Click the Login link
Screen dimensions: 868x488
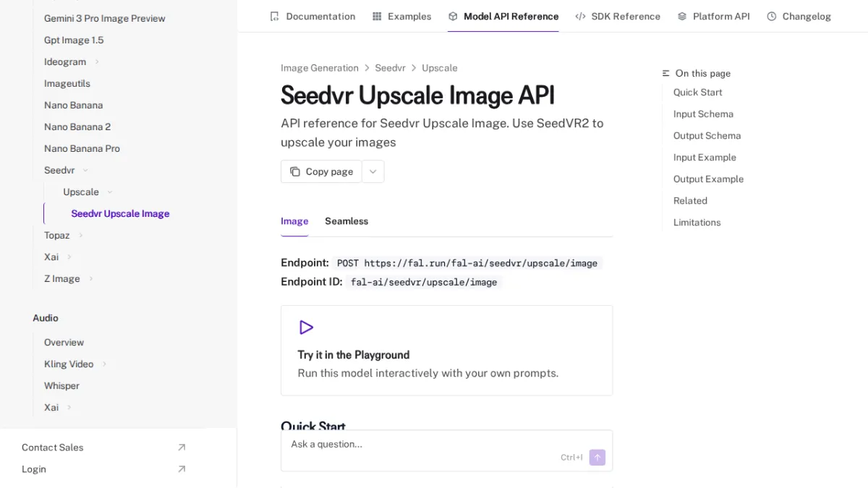click(x=34, y=469)
